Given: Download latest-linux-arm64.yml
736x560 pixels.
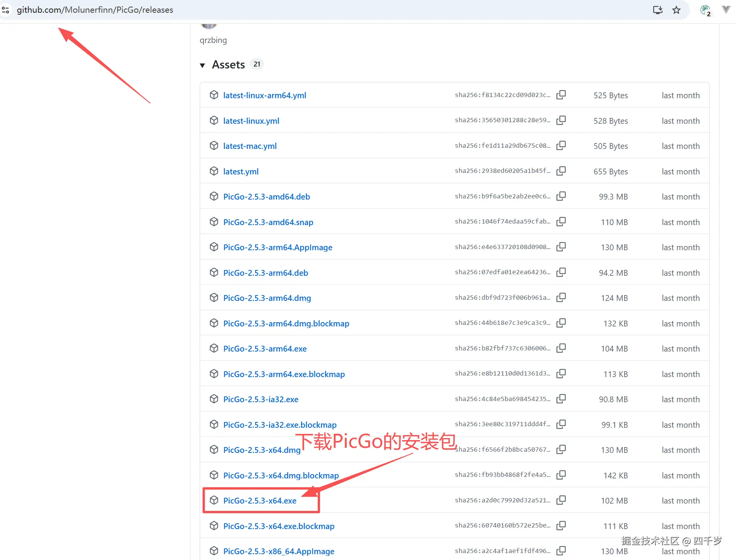Looking at the screenshot, I should (x=265, y=95).
